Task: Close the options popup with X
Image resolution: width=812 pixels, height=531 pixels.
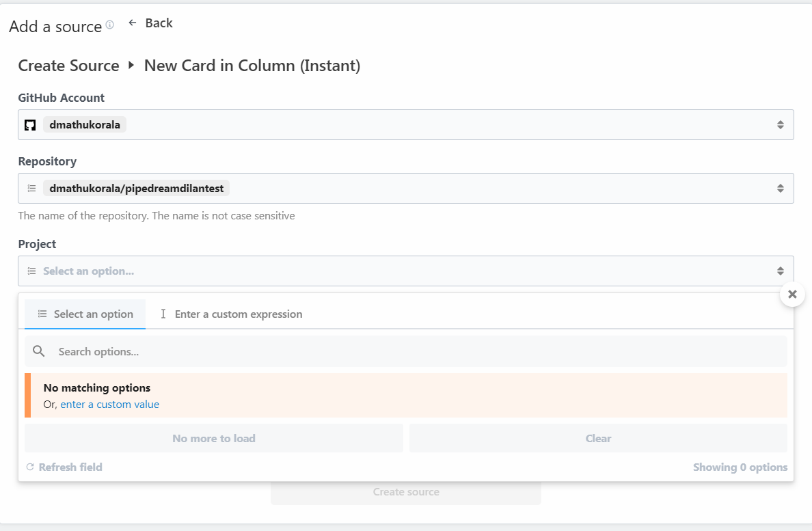Action: 792,295
